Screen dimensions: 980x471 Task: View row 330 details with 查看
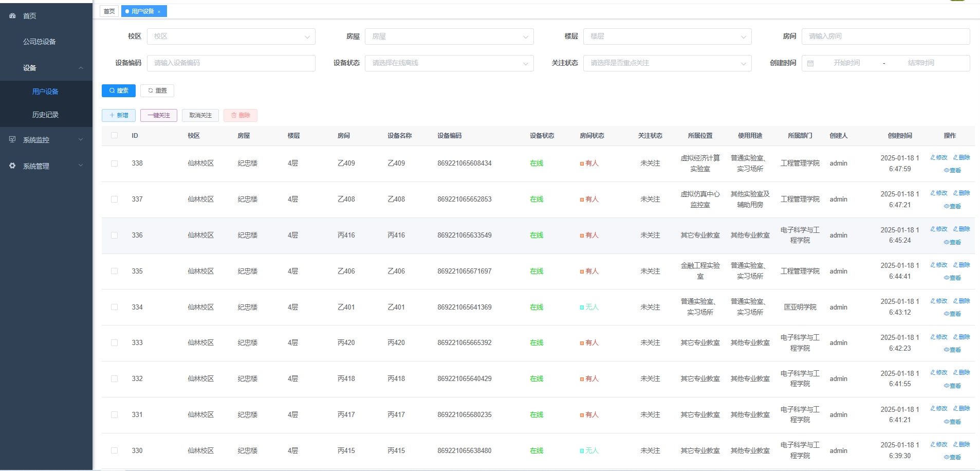[x=952, y=457]
